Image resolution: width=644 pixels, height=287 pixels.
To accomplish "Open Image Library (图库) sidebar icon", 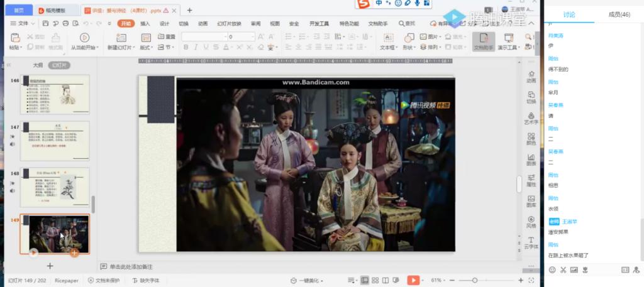I will click(x=531, y=201).
